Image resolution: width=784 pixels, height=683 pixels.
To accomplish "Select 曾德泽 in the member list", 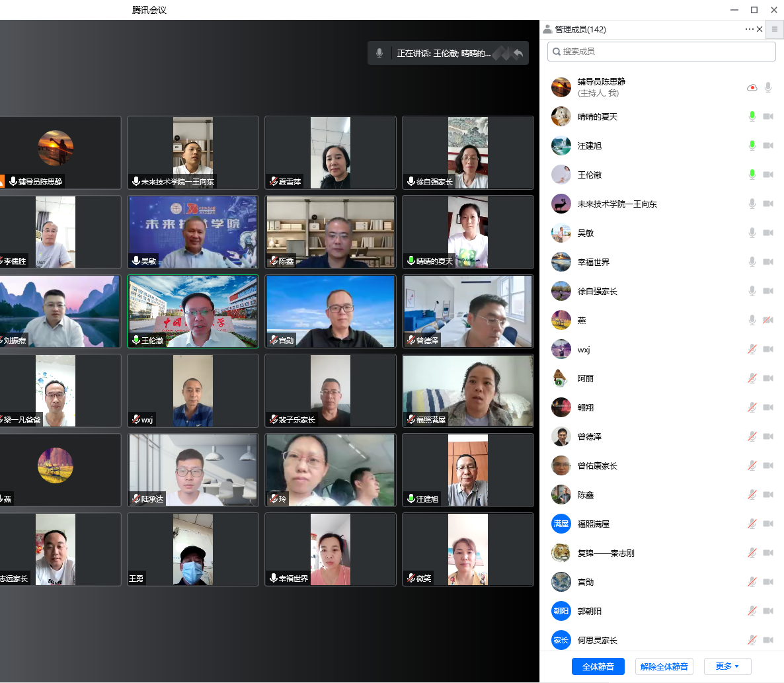I will 590,436.
